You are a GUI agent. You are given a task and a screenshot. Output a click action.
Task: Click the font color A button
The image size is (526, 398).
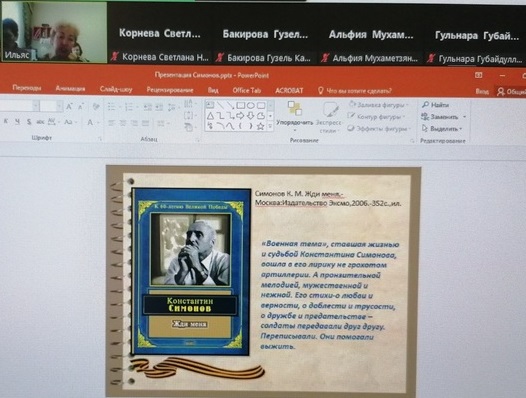(90, 122)
